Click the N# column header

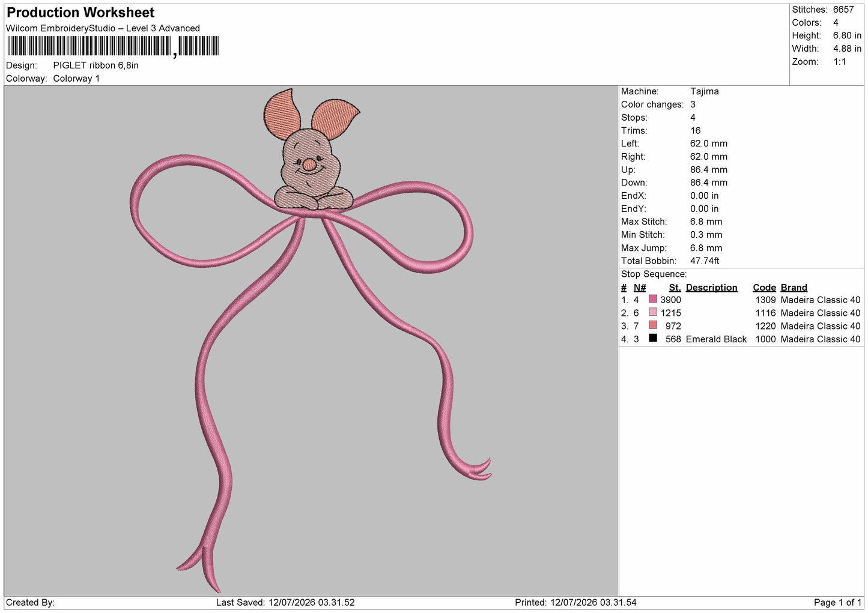coord(640,288)
